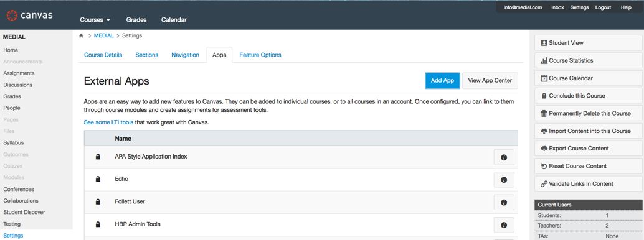Open Settings in top-right user bar
The image size is (644, 240).
tap(579, 7)
